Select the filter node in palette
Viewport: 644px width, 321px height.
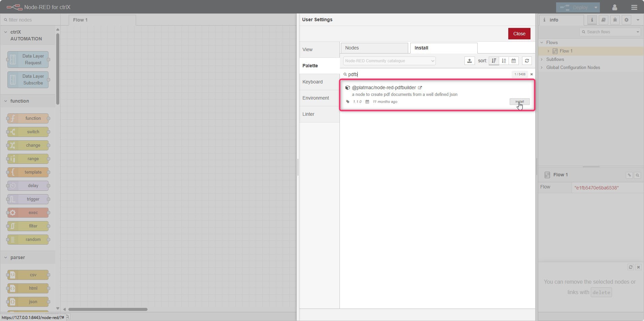[x=28, y=226]
